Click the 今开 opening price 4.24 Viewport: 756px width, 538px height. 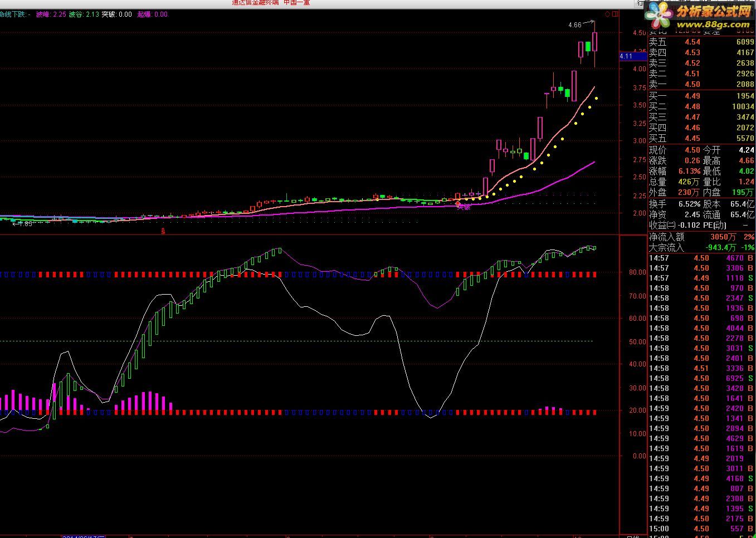click(747, 150)
